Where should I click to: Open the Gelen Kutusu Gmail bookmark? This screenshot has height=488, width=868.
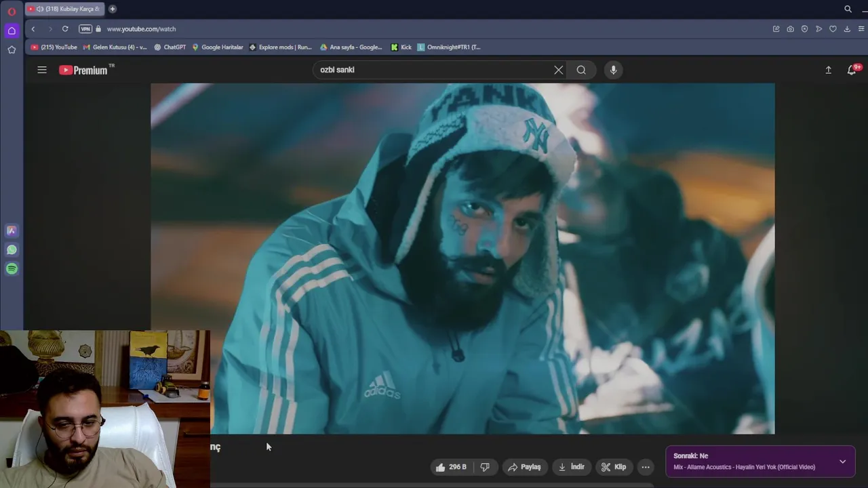tap(115, 47)
